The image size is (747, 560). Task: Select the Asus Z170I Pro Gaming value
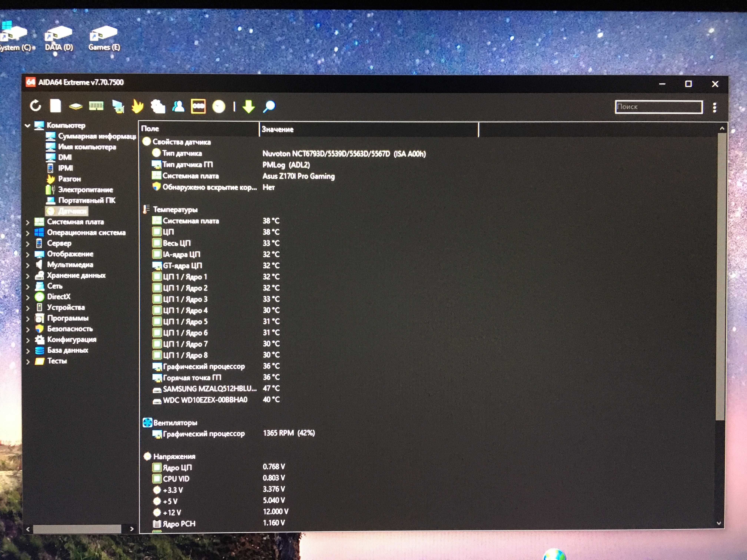(x=298, y=176)
